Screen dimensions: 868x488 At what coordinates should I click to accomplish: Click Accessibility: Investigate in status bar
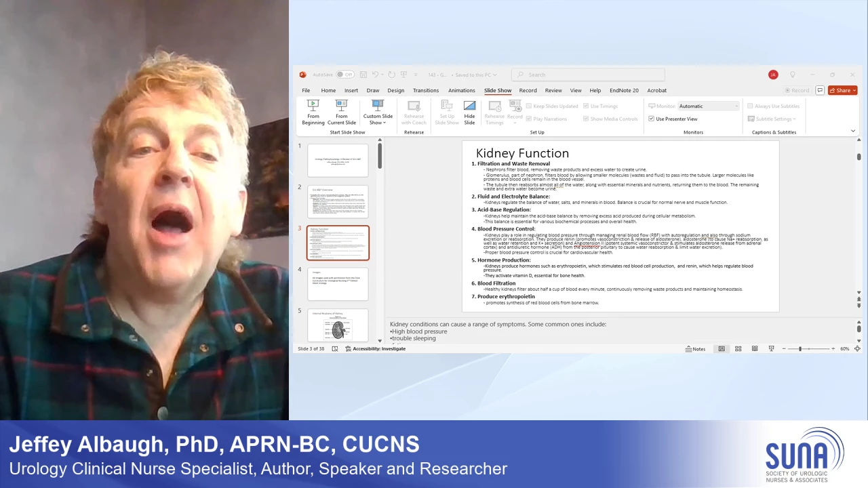375,349
